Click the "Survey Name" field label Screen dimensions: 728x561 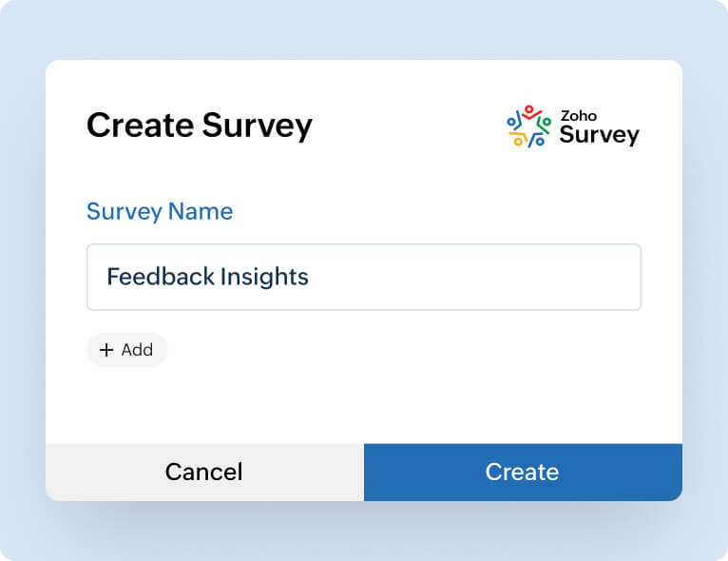tap(160, 211)
